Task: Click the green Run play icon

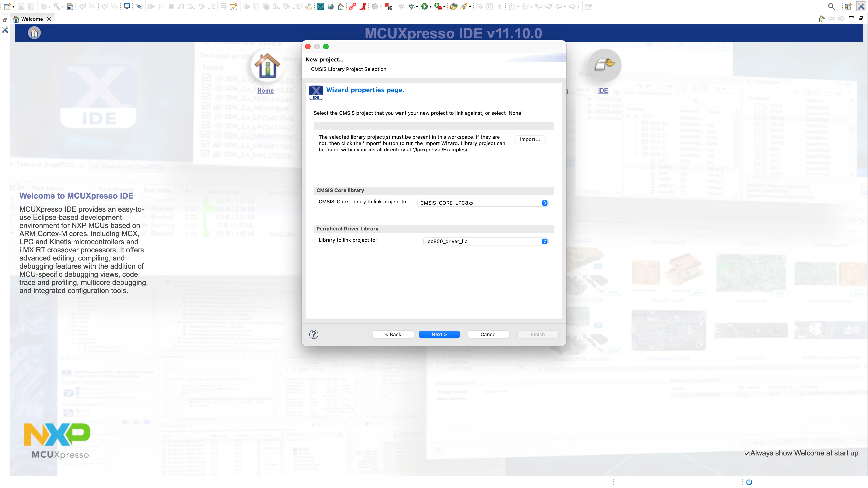Action: click(424, 6)
